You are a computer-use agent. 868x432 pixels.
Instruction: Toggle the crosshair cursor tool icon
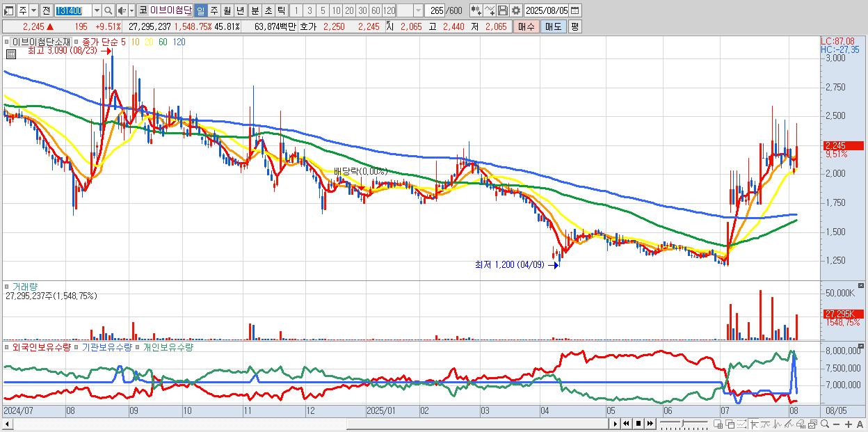pyautogui.click(x=754, y=424)
